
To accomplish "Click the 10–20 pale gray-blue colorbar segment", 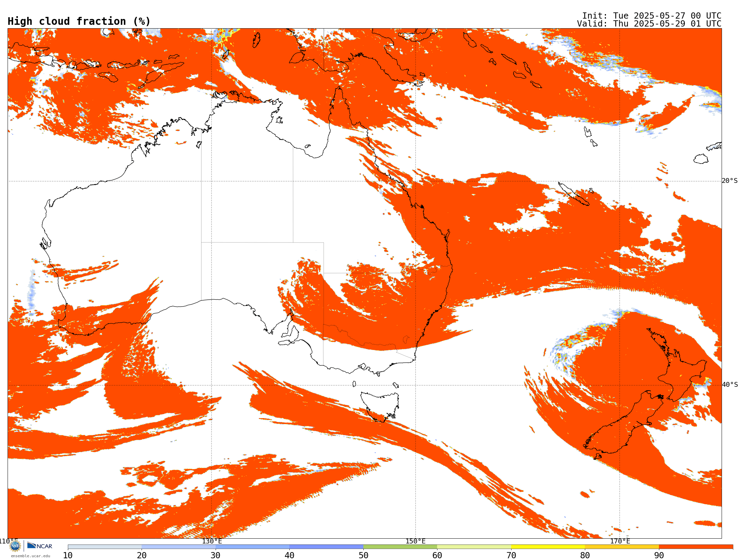I will [x=105, y=547].
